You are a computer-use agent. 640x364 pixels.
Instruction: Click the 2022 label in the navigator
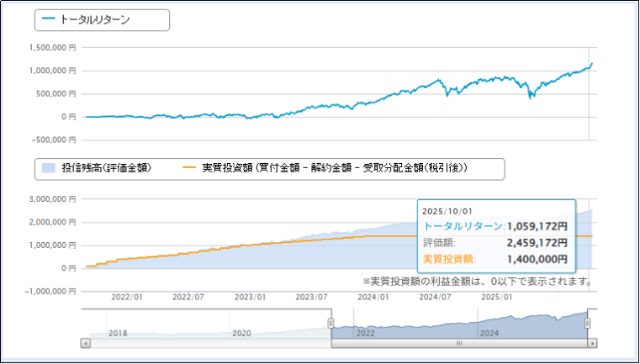[x=365, y=333]
